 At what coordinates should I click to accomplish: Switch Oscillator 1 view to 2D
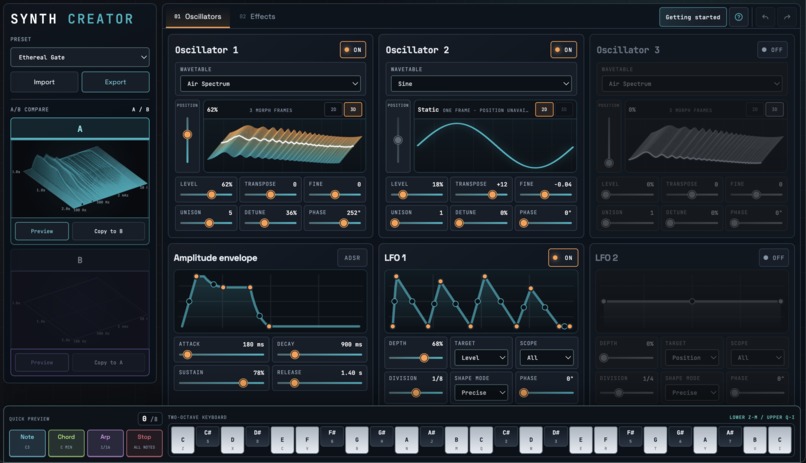tap(333, 109)
